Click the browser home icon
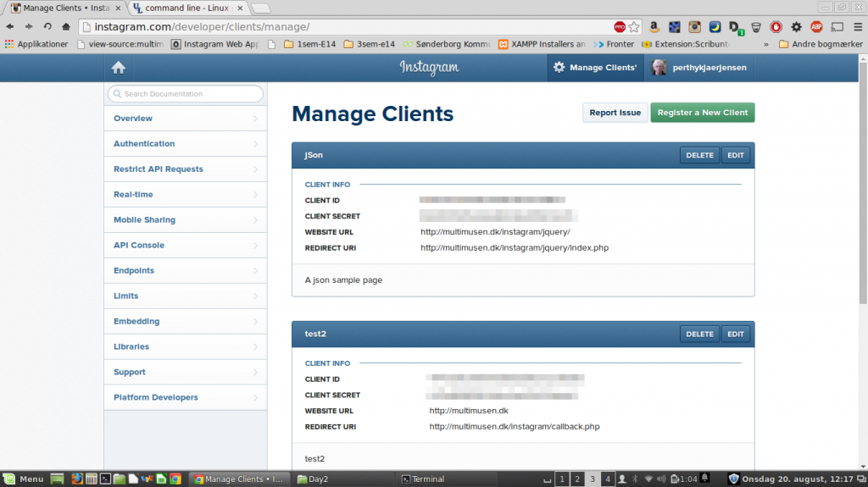Viewport: 868px width, 487px height. (66, 26)
